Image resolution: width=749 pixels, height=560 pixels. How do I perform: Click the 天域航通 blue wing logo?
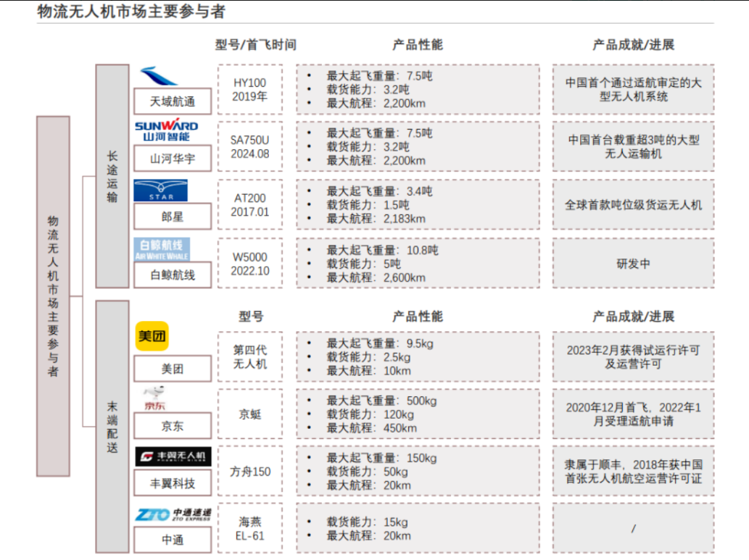tap(159, 76)
